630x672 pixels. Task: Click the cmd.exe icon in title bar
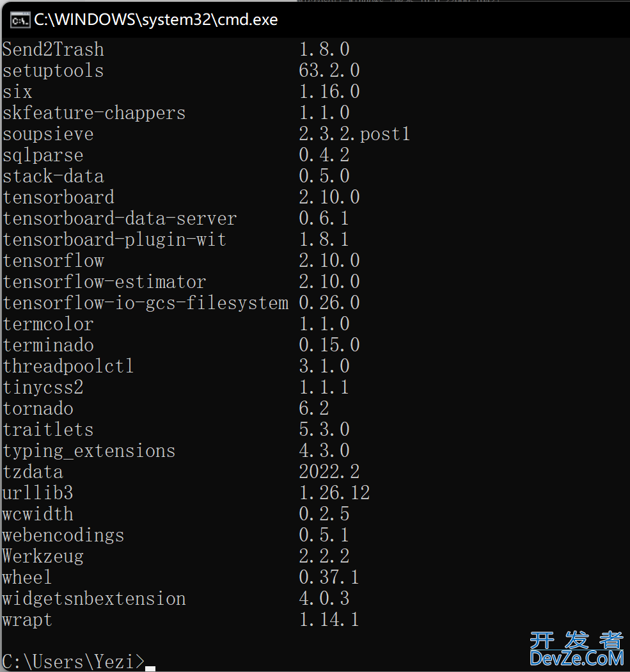tap(20, 20)
